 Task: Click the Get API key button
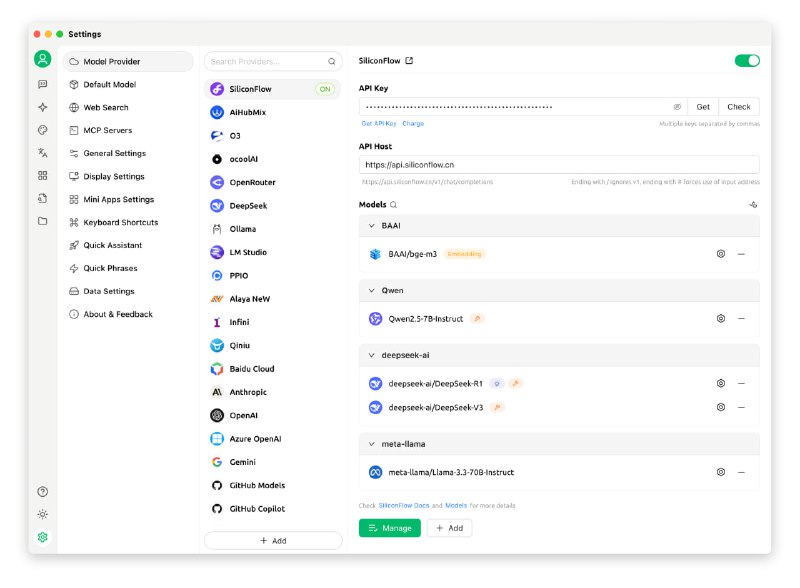[703, 107]
